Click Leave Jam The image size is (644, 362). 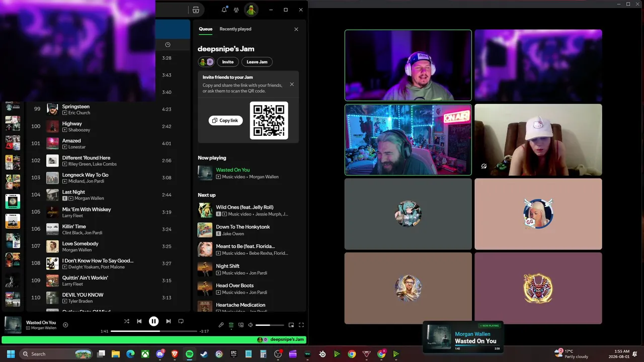pos(257,62)
